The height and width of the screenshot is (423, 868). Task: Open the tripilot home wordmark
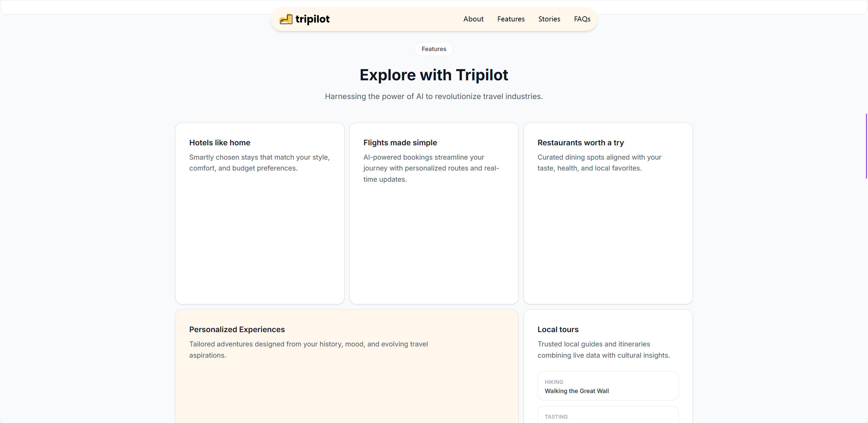[312, 19]
